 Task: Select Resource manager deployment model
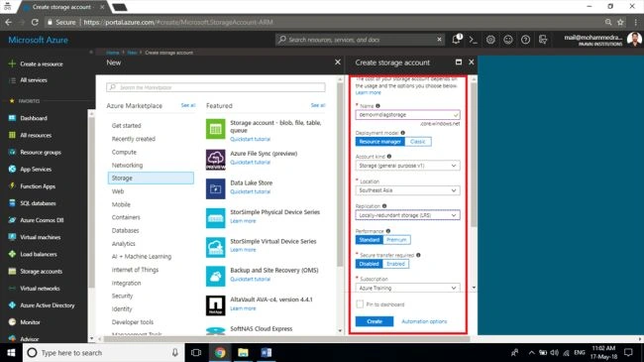[x=379, y=142]
